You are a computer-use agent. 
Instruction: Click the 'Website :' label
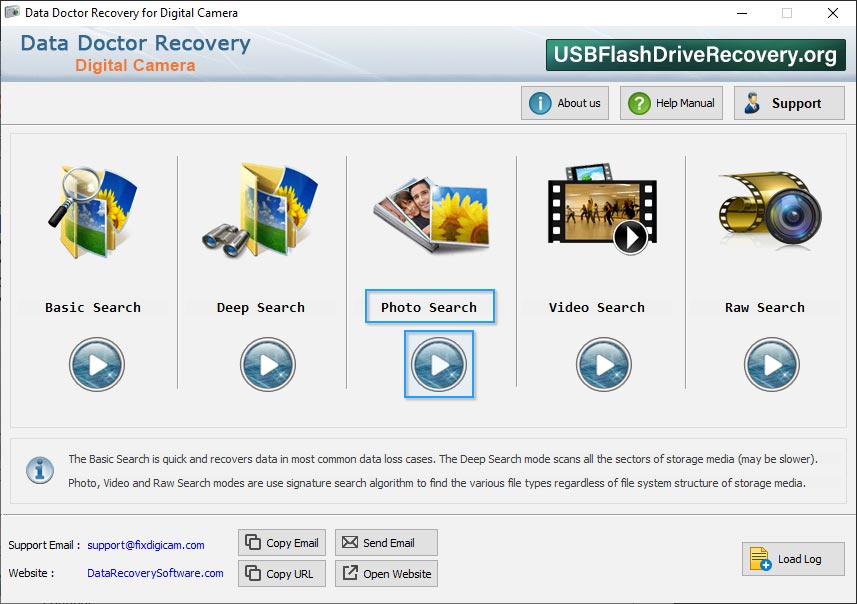click(31, 573)
